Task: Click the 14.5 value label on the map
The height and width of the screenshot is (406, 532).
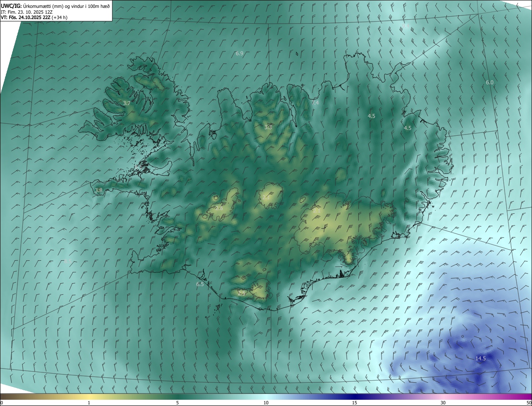Action: click(x=480, y=358)
